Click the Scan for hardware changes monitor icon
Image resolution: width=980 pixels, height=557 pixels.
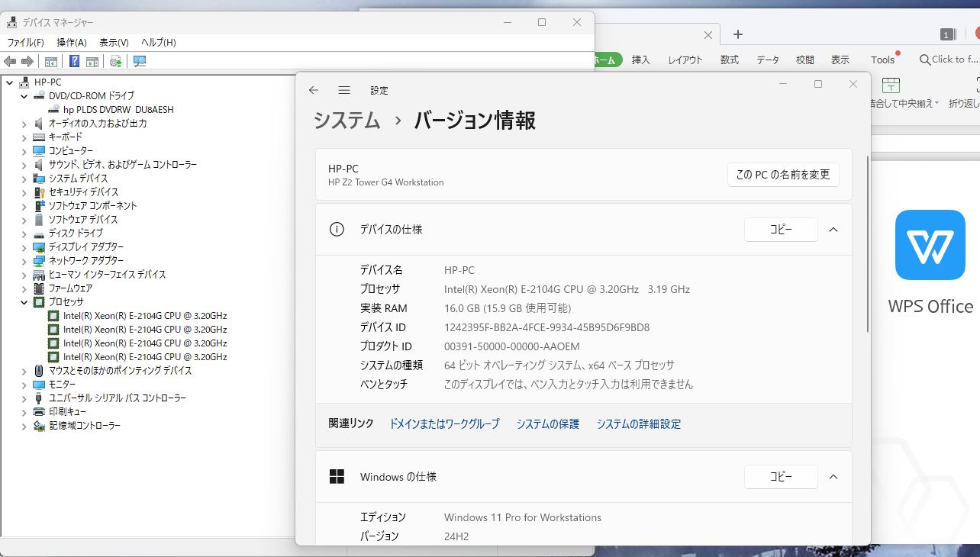click(x=139, y=62)
